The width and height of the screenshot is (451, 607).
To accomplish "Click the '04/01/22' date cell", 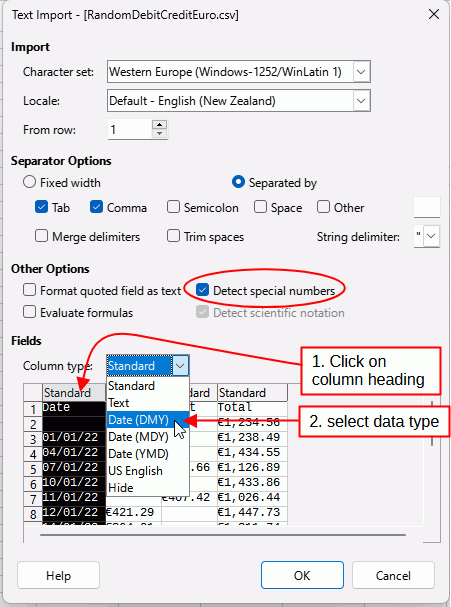I will pos(74,453).
